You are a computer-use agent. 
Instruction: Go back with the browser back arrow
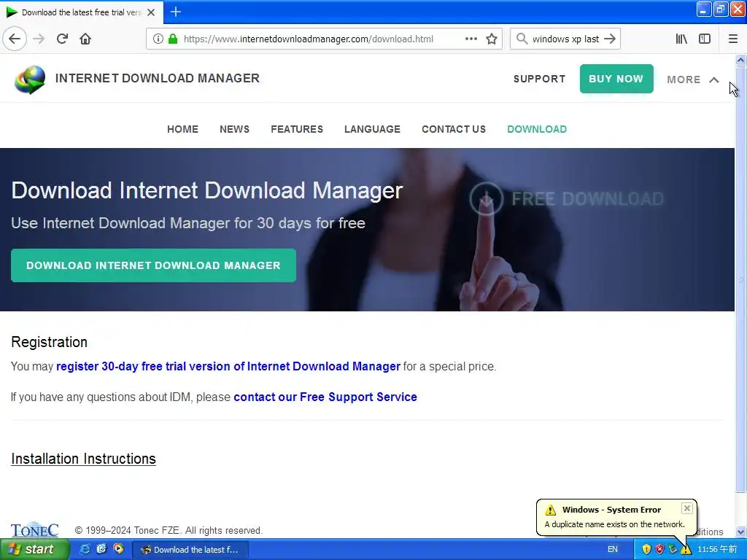pos(15,39)
